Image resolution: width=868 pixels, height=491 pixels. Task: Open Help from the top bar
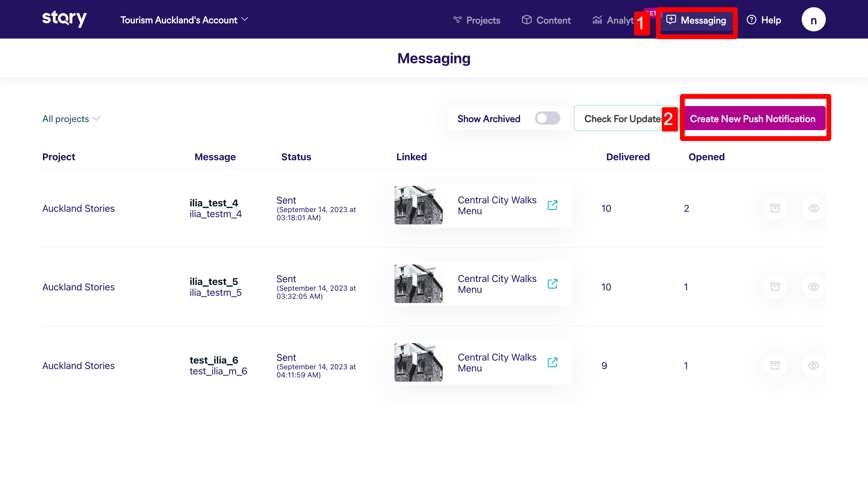764,20
